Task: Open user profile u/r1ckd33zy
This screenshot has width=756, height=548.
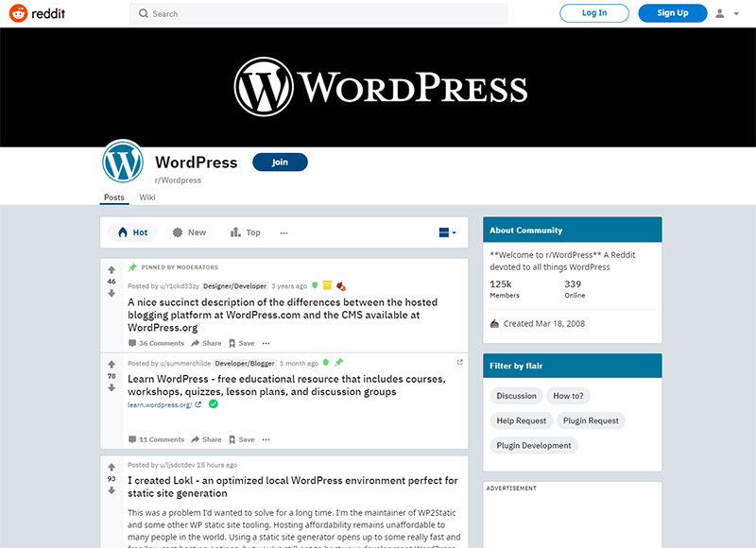Action: tap(180, 285)
